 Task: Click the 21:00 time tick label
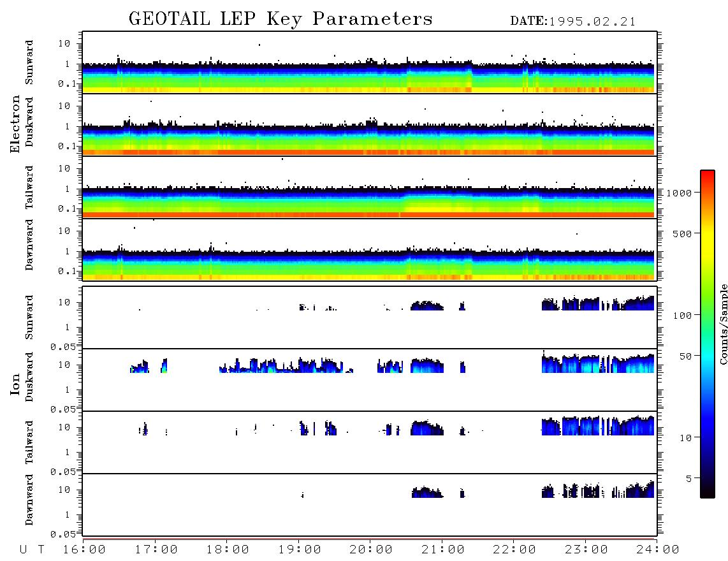(443, 550)
